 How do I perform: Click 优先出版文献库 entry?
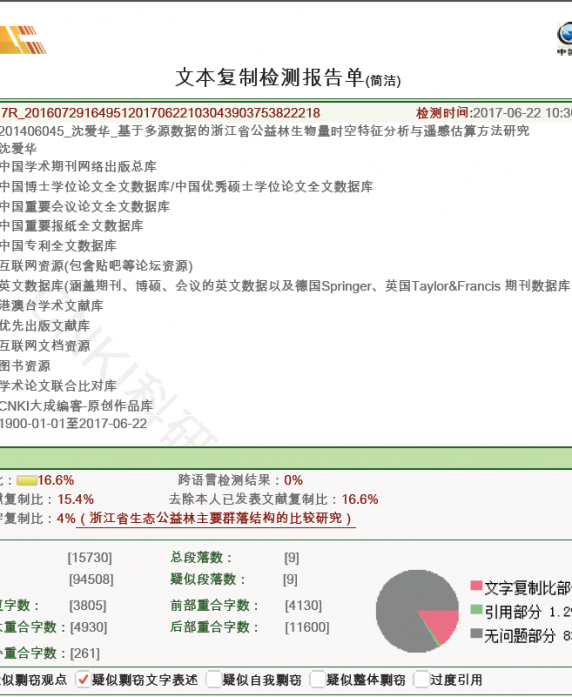(45, 326)
